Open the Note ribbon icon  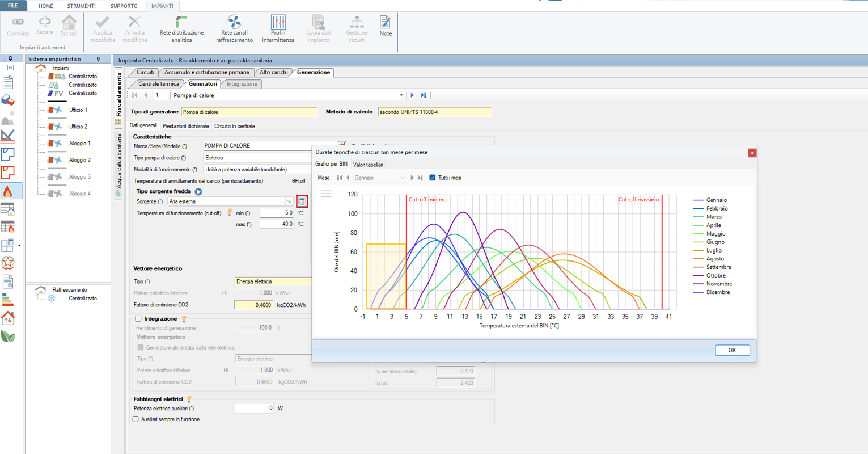coord(386,26)
